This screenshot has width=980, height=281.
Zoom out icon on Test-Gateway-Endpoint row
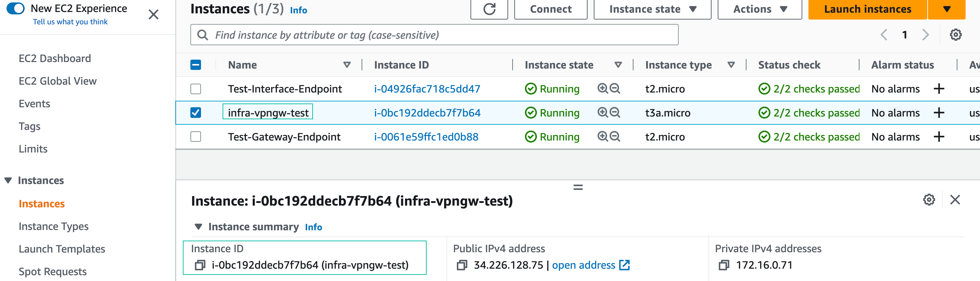(615, 137)
